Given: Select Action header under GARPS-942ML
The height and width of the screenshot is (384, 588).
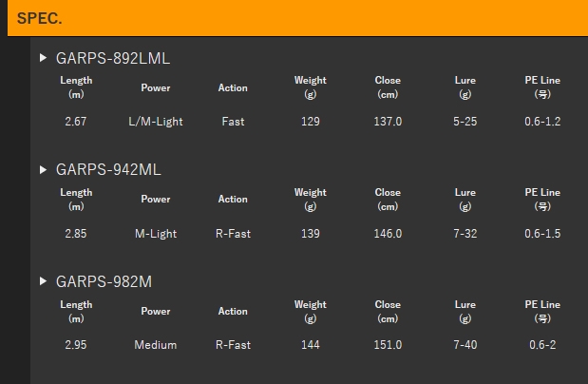Looking at the screenshot, I should coord(233,199).
